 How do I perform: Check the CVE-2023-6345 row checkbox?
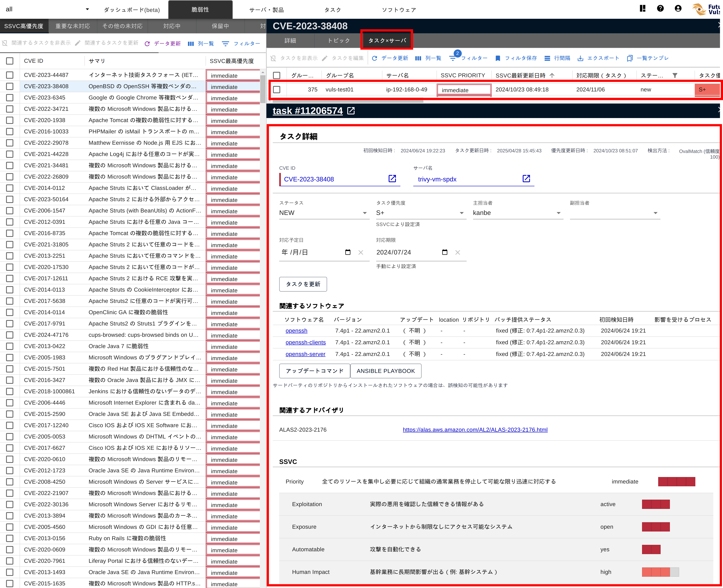10,97
